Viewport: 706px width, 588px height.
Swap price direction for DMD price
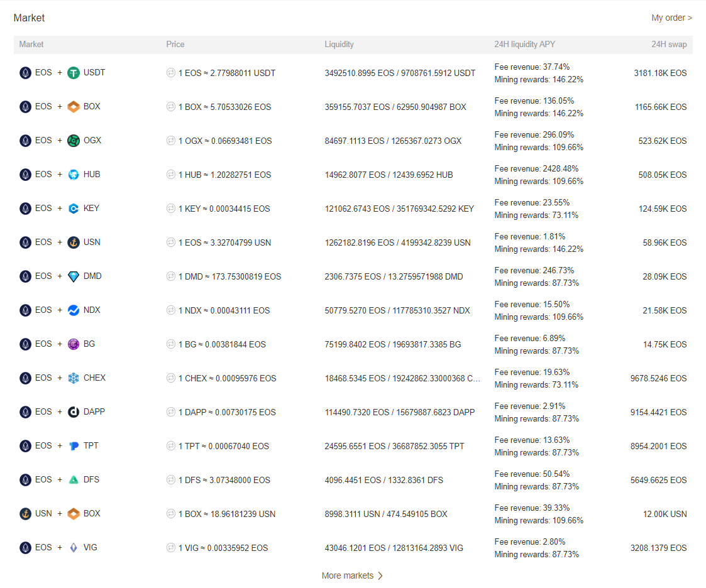point(170,276)
